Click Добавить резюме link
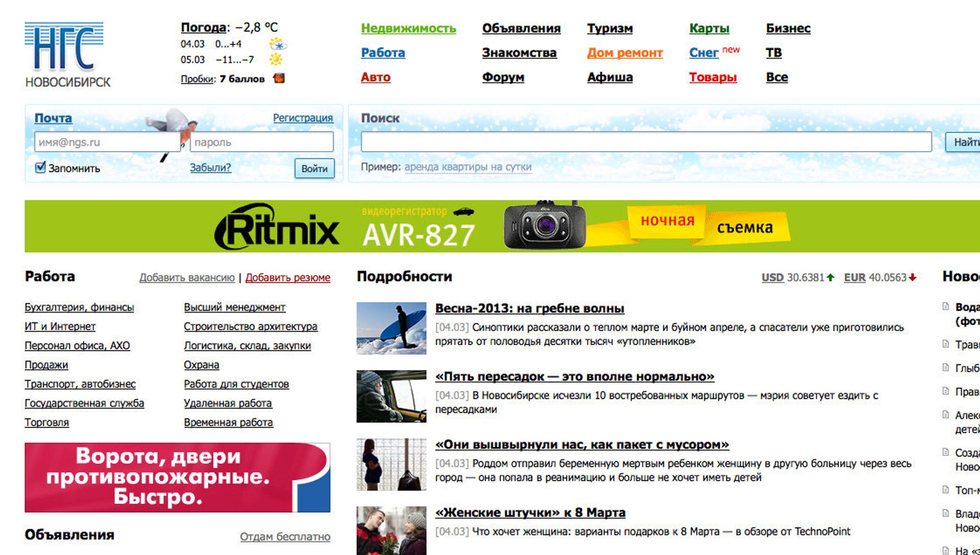Image resolution: width=980 pixels, height=555 pixels. (x=287, y=277)
